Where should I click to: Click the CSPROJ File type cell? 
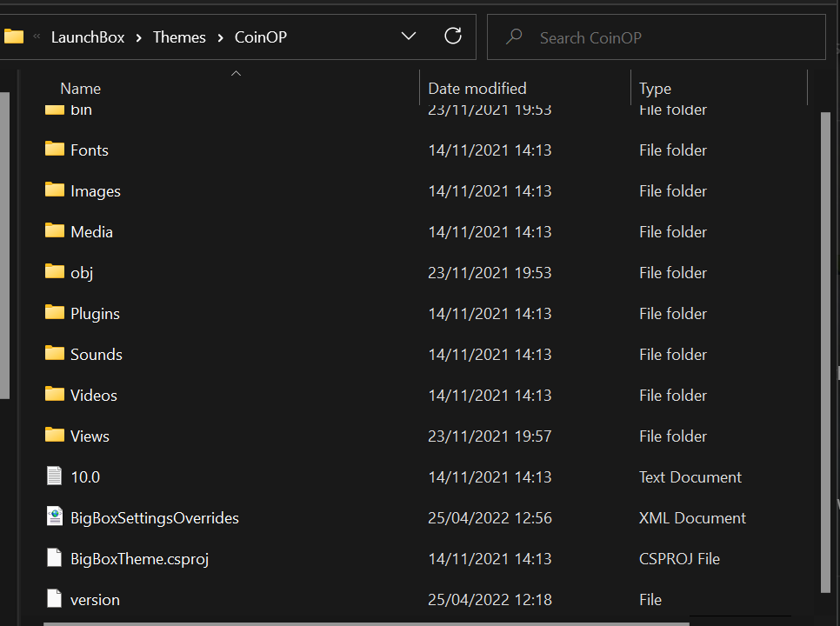click(679, 559)
